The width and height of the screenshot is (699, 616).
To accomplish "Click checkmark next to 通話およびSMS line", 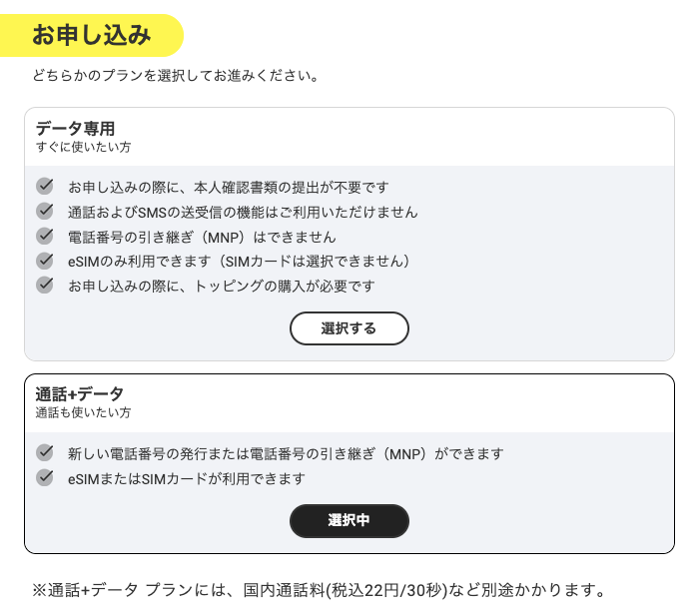I will pyautogui.click(x=44, y=212).
